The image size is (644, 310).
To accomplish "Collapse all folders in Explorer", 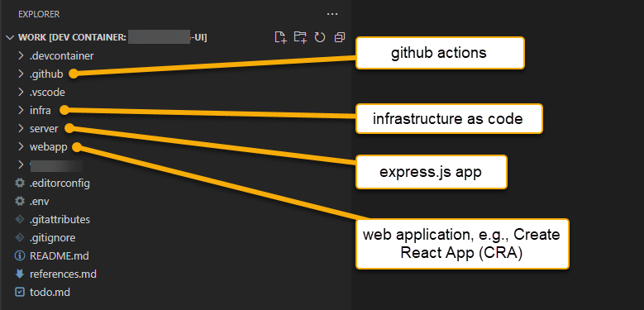I will (x=340, y=37).
